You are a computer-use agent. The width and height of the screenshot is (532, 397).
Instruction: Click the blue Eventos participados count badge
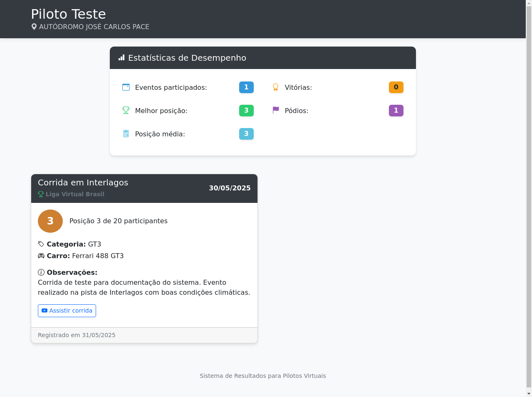point(246,87)
